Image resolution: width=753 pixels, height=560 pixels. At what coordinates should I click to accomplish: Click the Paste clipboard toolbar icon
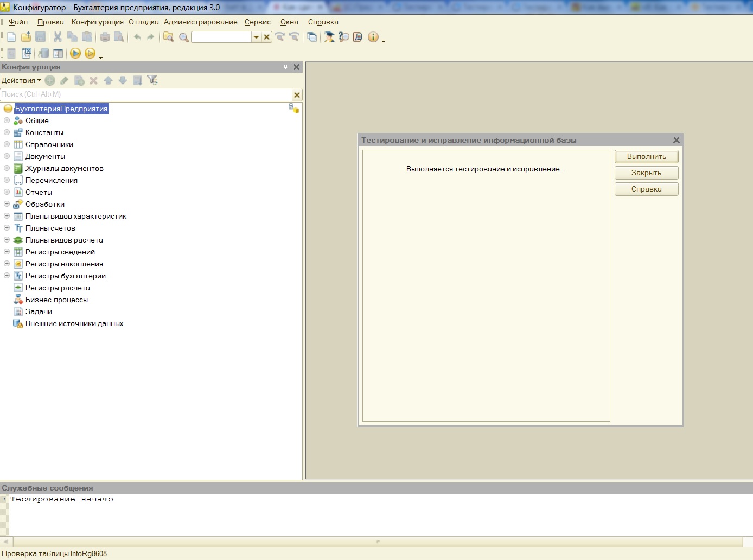click(87, 37)
